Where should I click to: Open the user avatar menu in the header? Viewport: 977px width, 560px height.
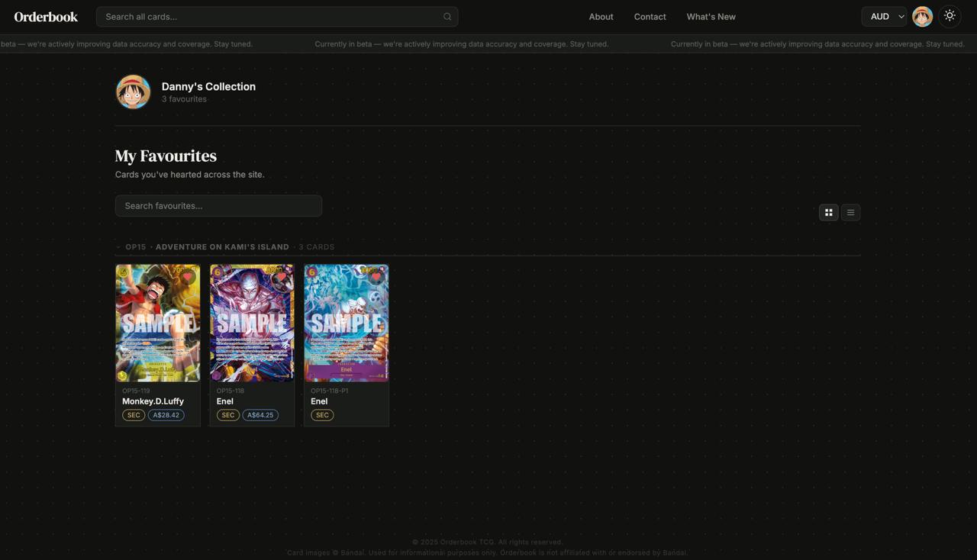(x=922, y=16)
